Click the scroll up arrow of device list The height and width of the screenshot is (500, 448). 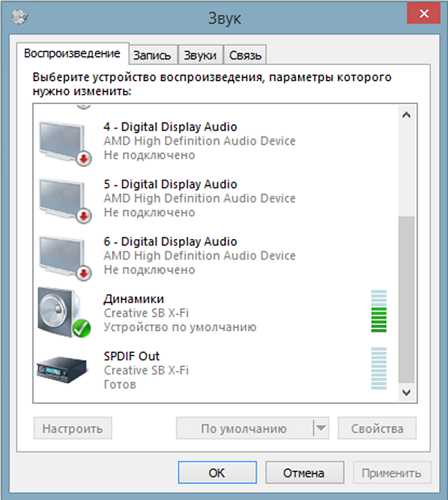click(x=406, y=115)
